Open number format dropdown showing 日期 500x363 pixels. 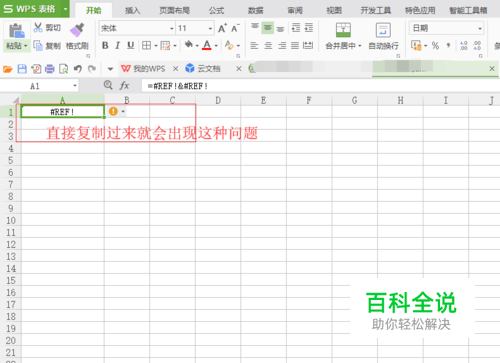[480, 28]
